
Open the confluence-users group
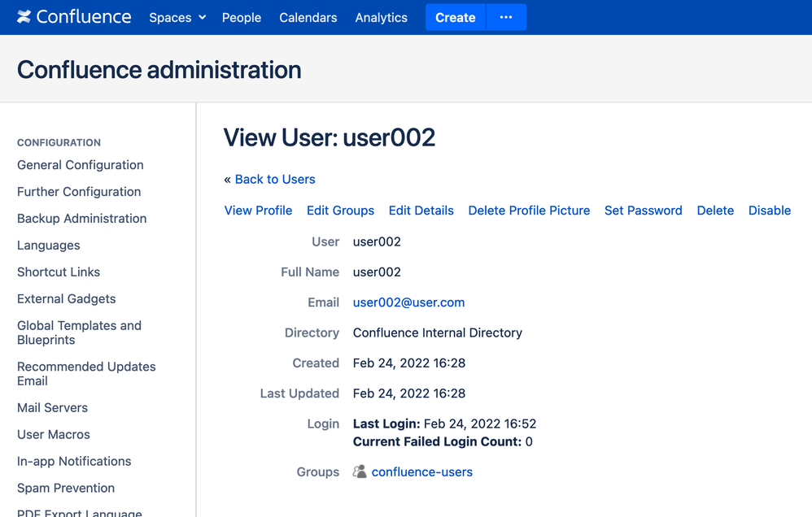(422, 471)
